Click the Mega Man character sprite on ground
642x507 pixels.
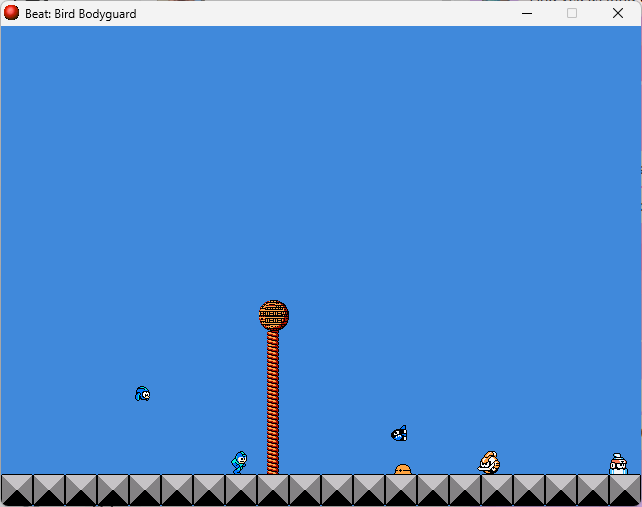point(240,462)
